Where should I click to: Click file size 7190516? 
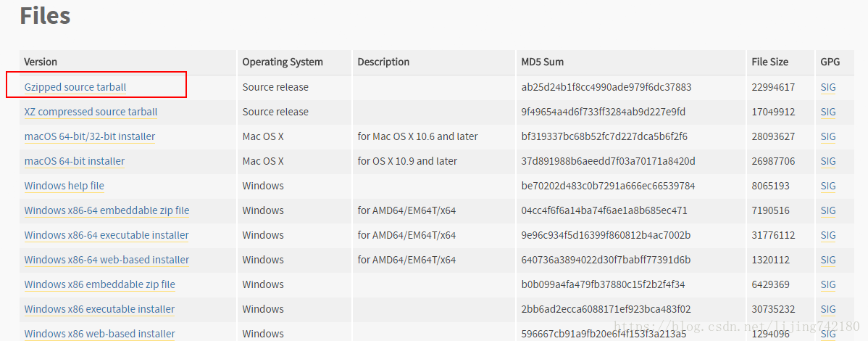[x=771, y=210]
